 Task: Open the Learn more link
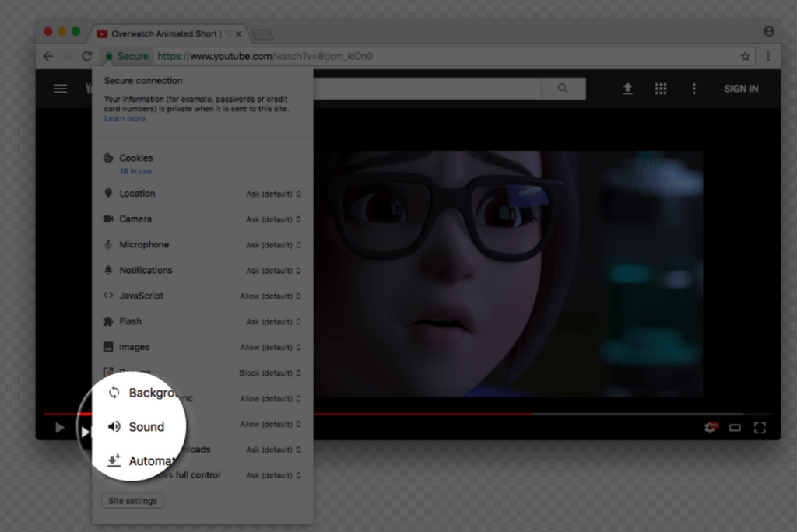pos(125,119)
